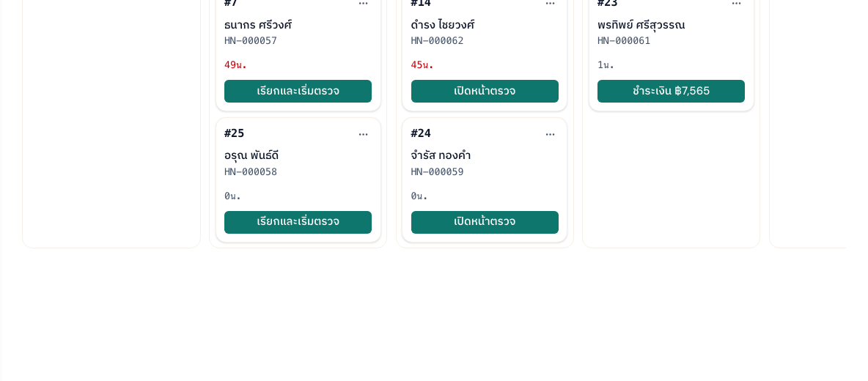Click เรียกและเริ่มตรวจ for ธนากร ศรีวงศ์
Screen dimensions: 868x381
point(298,92)
